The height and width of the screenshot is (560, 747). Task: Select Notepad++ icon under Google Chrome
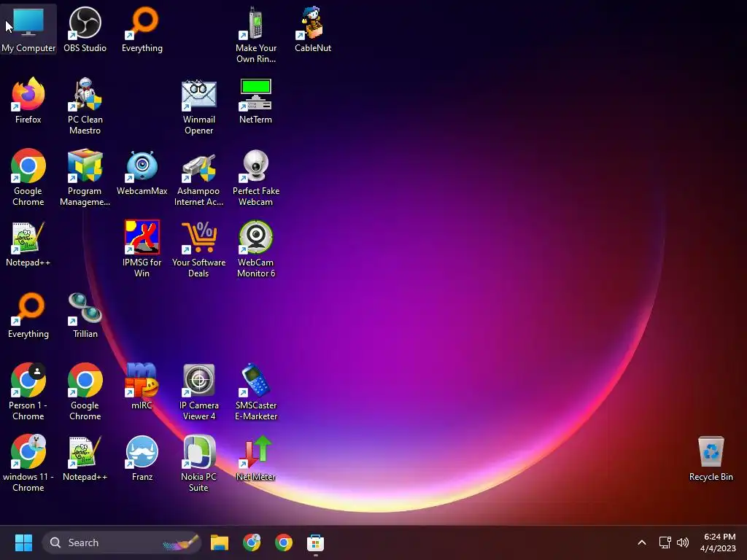(x=28, y=244)
